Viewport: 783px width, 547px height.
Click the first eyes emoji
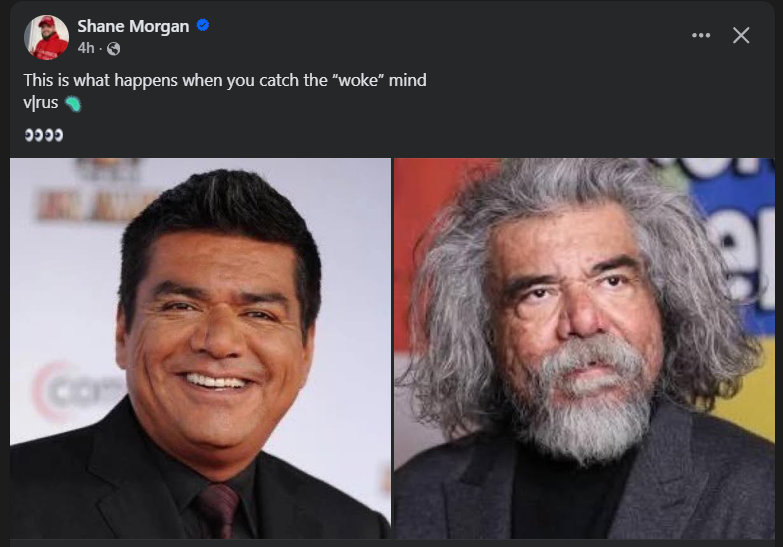pyautogui.click(x=33, y=135)
